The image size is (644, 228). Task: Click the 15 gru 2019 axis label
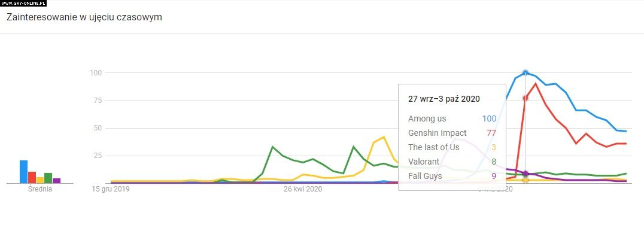[108, 189]
